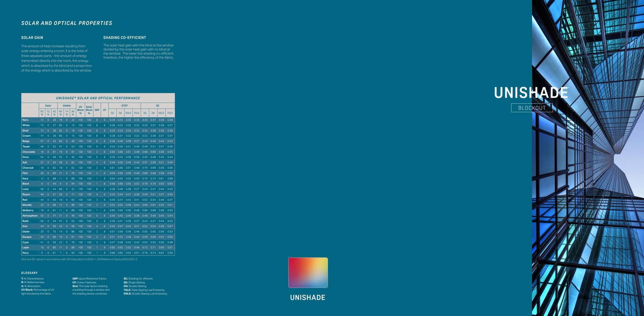
Task: Click the SC column group header
Action: [x=158, y=106]
